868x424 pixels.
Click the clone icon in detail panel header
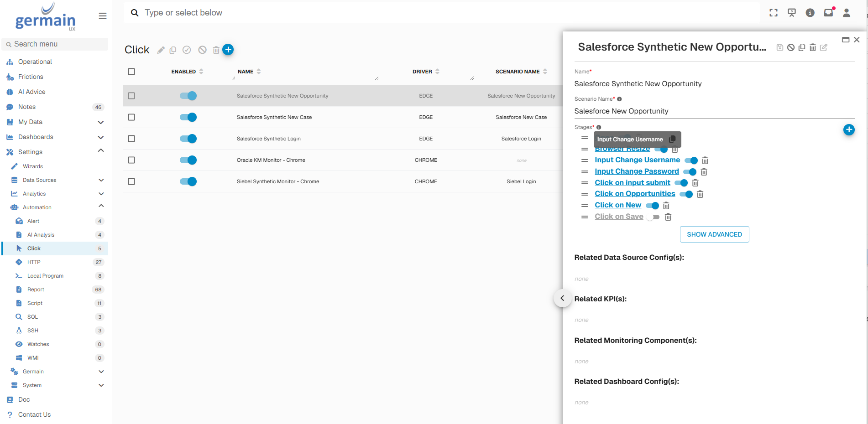[802, 47]
